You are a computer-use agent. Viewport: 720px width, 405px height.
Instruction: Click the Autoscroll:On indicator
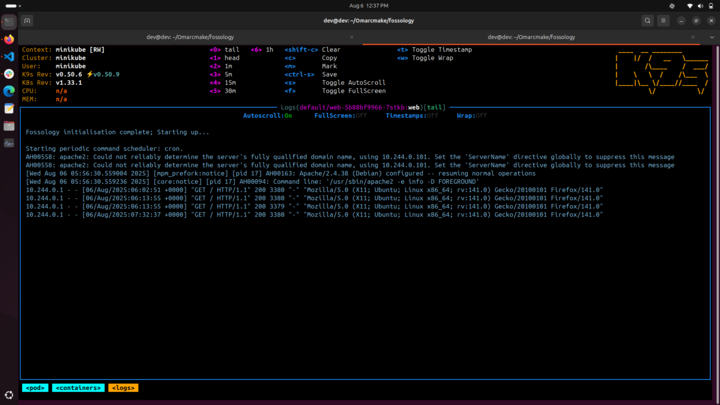pyautogui.click(x=267, y=116)
